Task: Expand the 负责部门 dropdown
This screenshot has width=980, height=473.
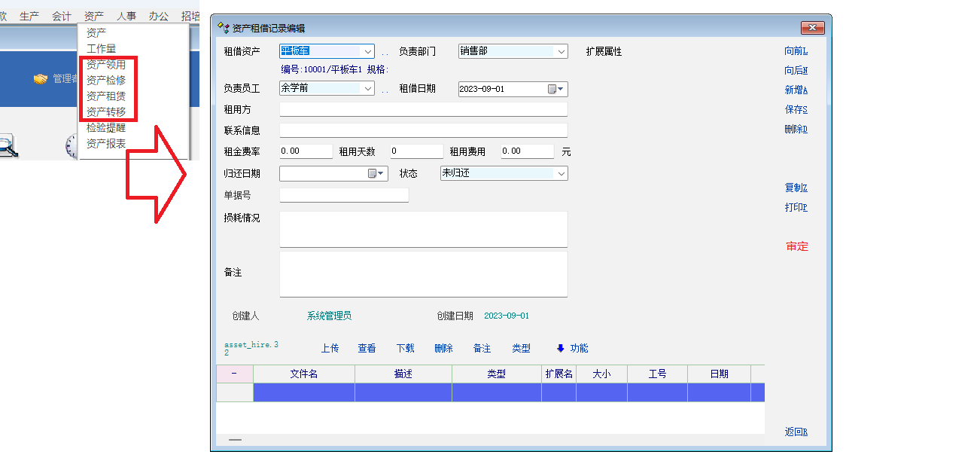Action: (x=561, y=52)
